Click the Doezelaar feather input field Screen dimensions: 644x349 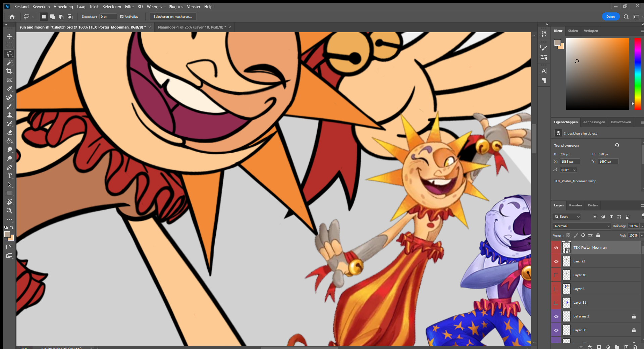[x=108, y=16]
